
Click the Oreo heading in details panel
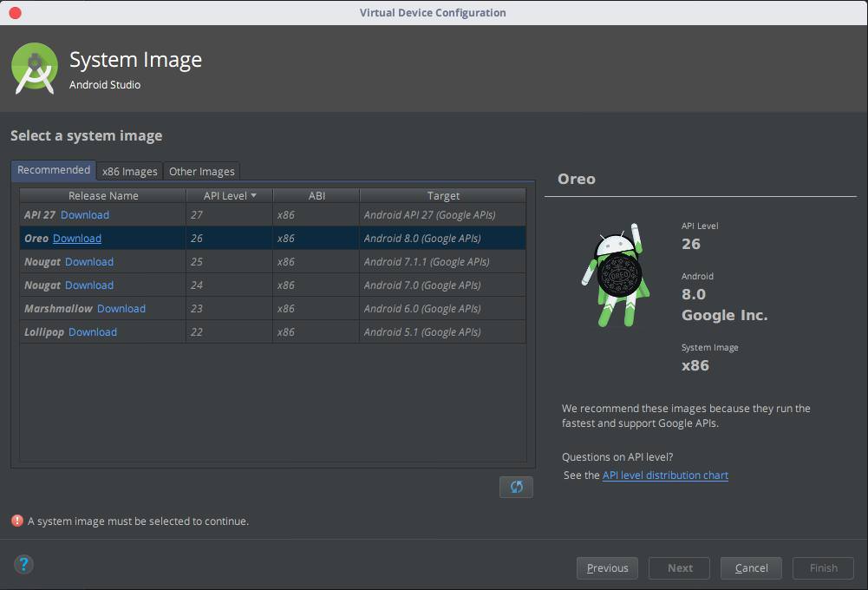[x=577, y=179]
